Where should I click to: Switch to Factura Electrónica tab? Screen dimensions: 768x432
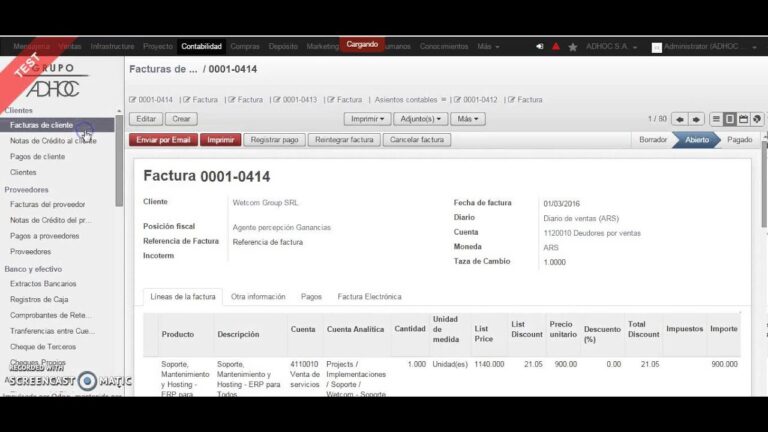(369, 297)
